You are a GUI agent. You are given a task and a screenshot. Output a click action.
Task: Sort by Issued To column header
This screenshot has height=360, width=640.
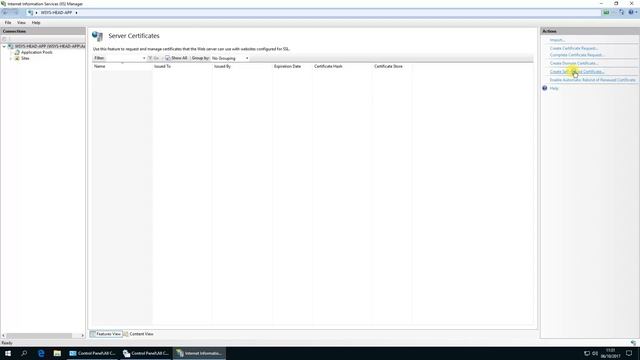[182, 66]
